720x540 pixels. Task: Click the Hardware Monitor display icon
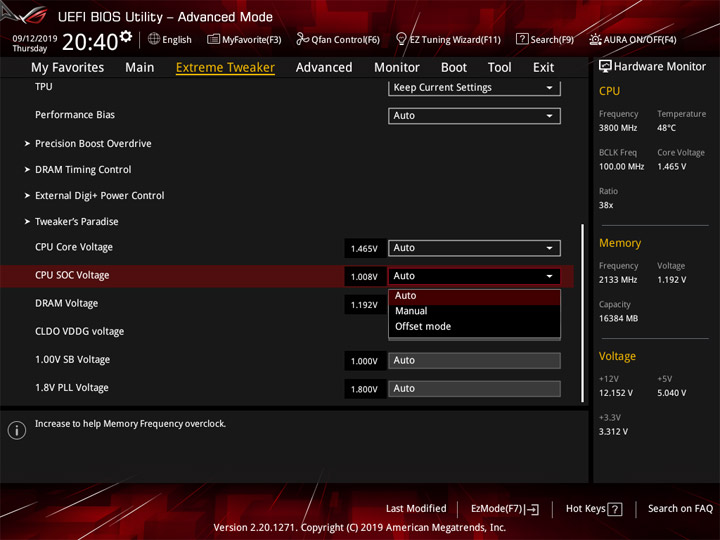(x=605, y=67)
